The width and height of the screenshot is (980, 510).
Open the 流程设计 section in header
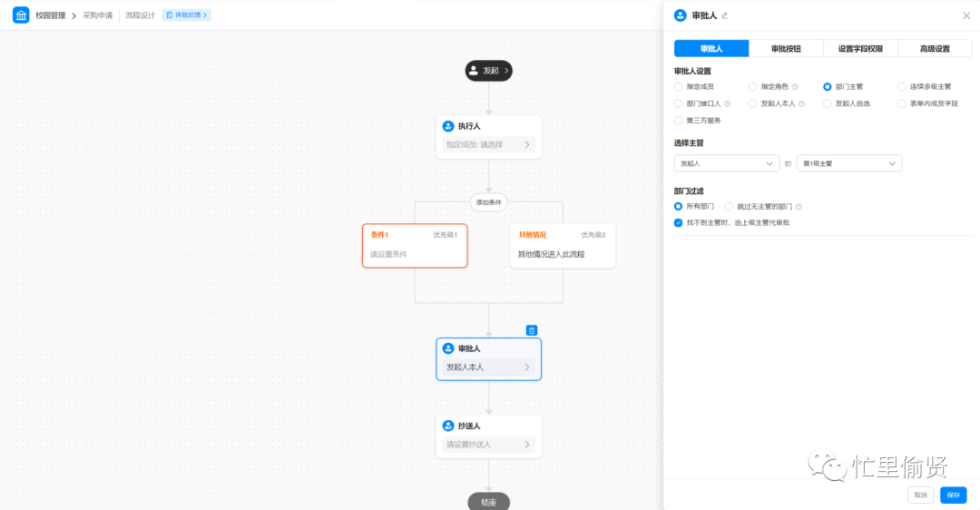pos(140,15)
